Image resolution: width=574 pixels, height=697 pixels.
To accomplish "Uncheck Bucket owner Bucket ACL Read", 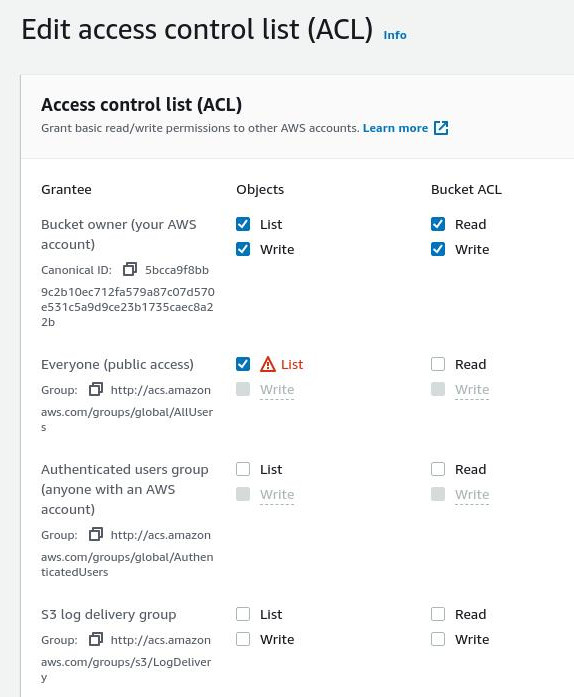I will click(438, 224).
